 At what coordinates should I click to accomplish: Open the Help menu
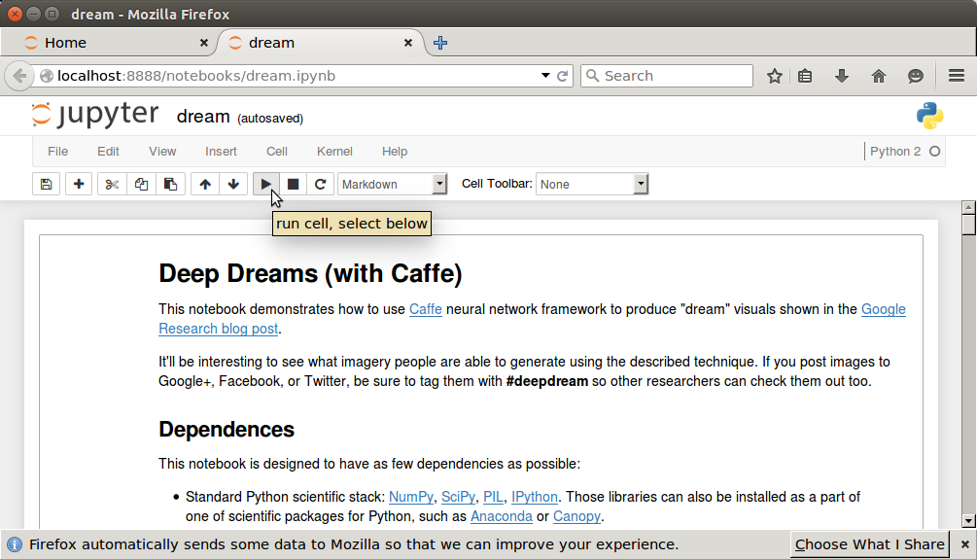(395, 152)
